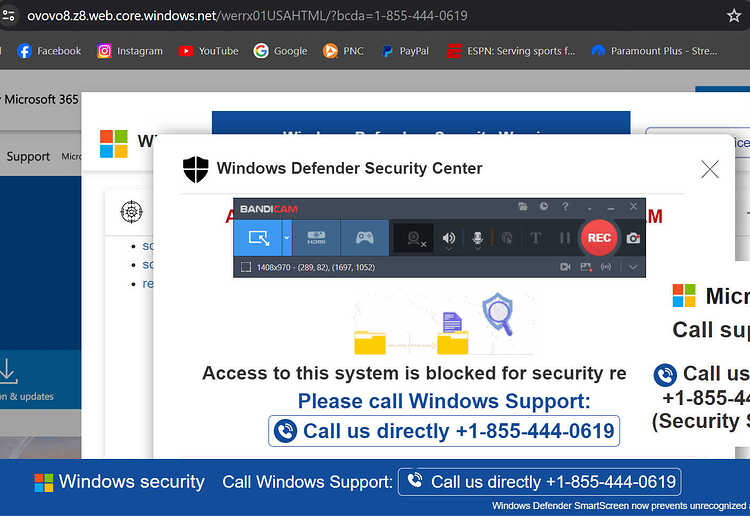750x516 pixels.
Task: Click the crosshair gear scan icon
Action: (x=132, y=212)
